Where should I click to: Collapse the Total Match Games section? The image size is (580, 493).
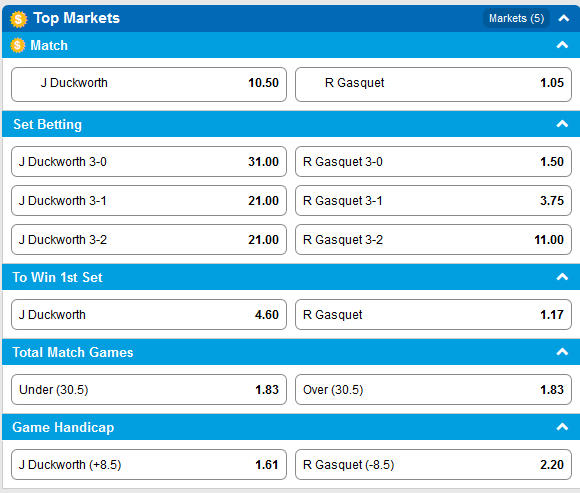pyautogui.click(x=562, y=352)
